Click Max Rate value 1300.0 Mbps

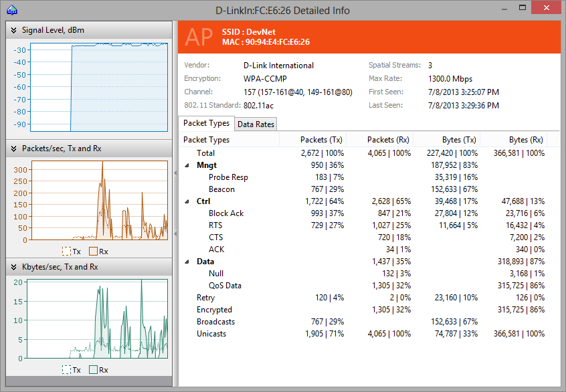(x=450, y=79)
